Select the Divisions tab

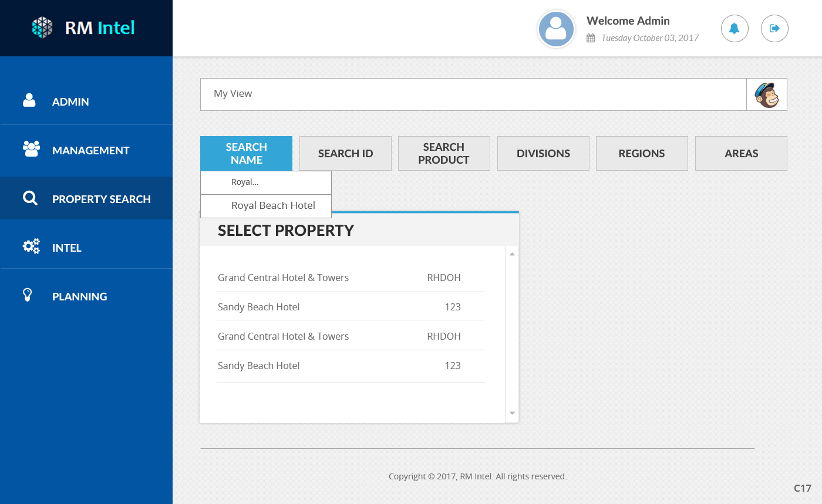point(543,154)
